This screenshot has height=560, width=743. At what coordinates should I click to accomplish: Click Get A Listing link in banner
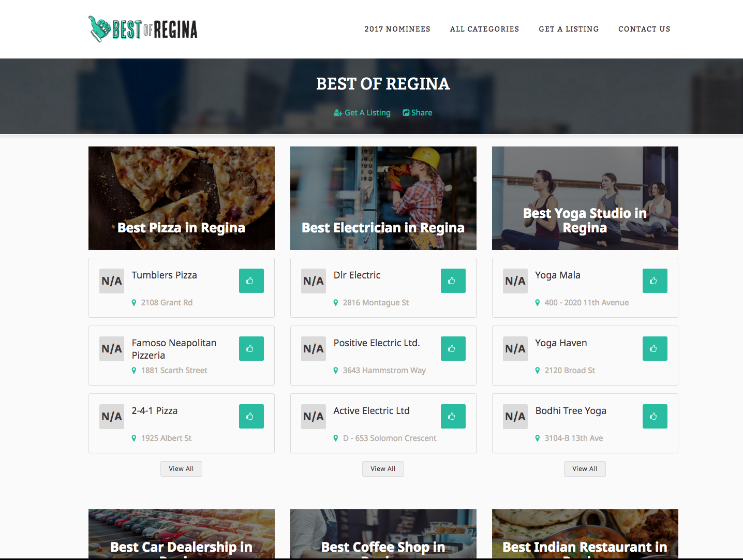pos(362,113)
